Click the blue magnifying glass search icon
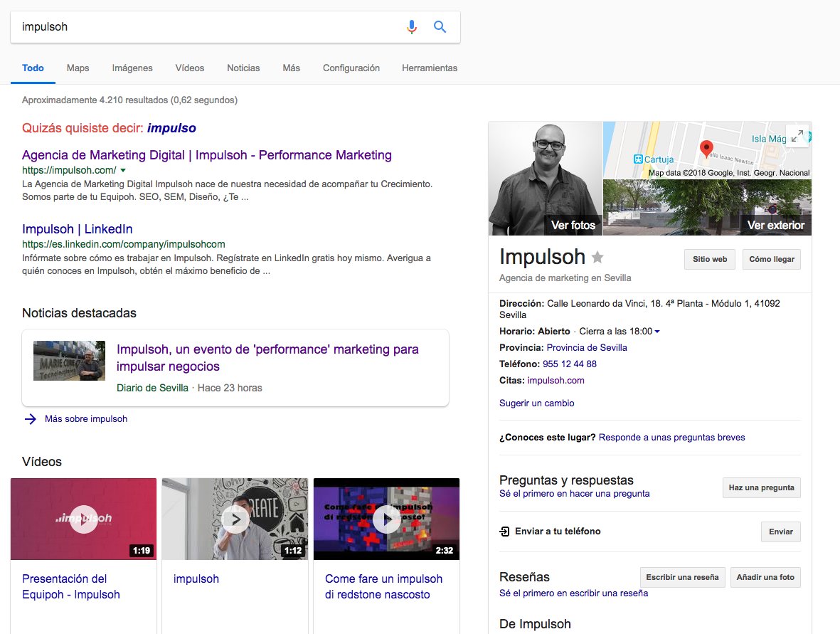840x634 pixels. (440, 27)
